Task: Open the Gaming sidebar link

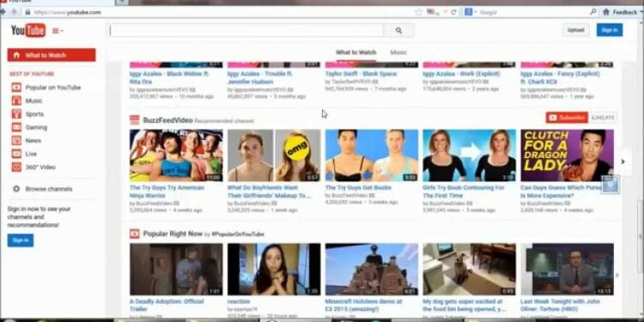Action: pos(36,127)
